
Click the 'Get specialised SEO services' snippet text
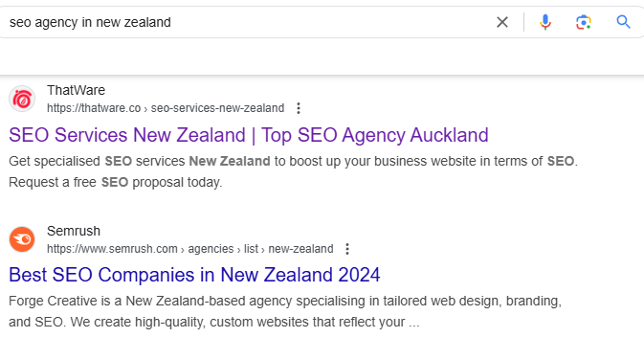point(97,161)
